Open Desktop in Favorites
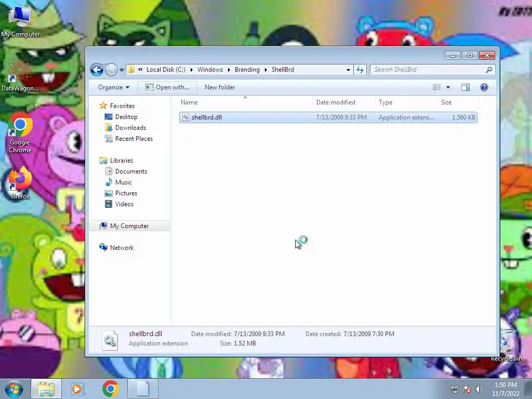Viewport: 532px width, 399px height. point(126,117)
